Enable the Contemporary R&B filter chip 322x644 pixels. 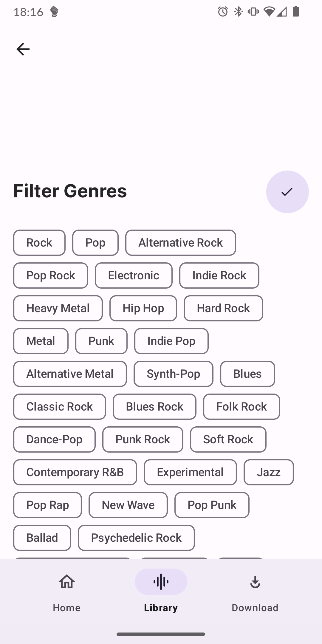pyautogui.click(x=75, y=472)
